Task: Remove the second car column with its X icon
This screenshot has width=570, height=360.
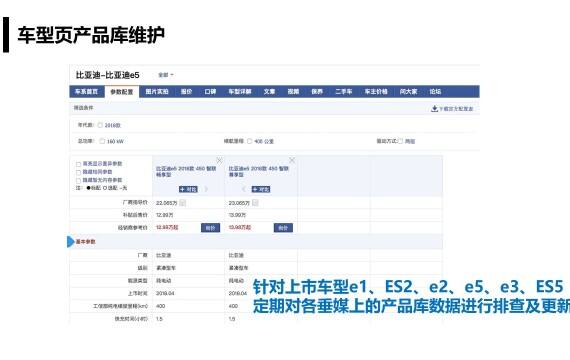Action: point(292,160)
